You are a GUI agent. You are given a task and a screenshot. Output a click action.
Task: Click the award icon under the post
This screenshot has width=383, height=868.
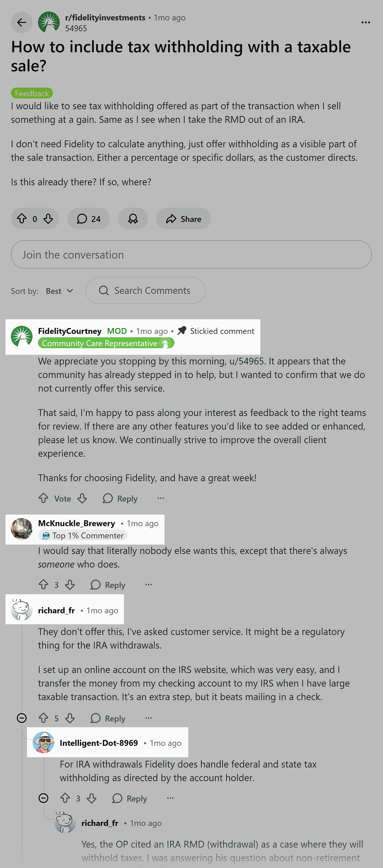point(133,219)
